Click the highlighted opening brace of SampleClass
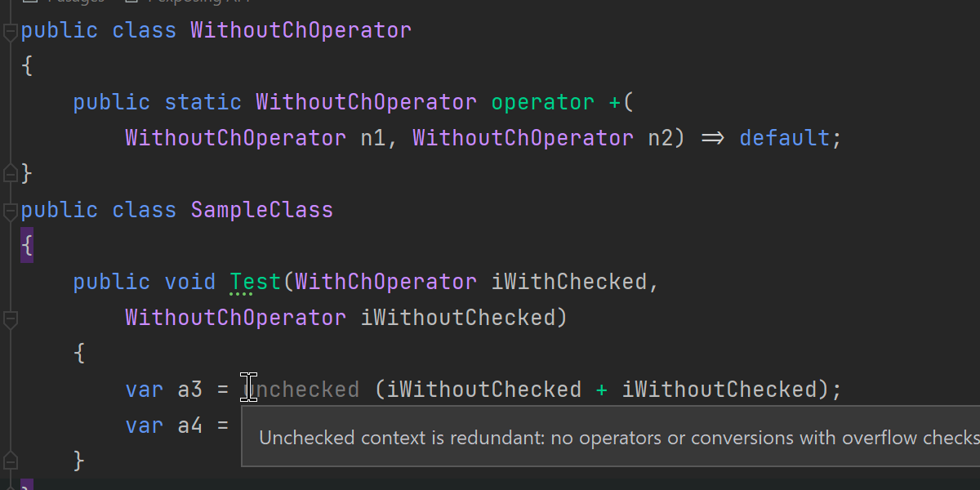The height and width of the screenshot is (490, 980). coord(27,246)
